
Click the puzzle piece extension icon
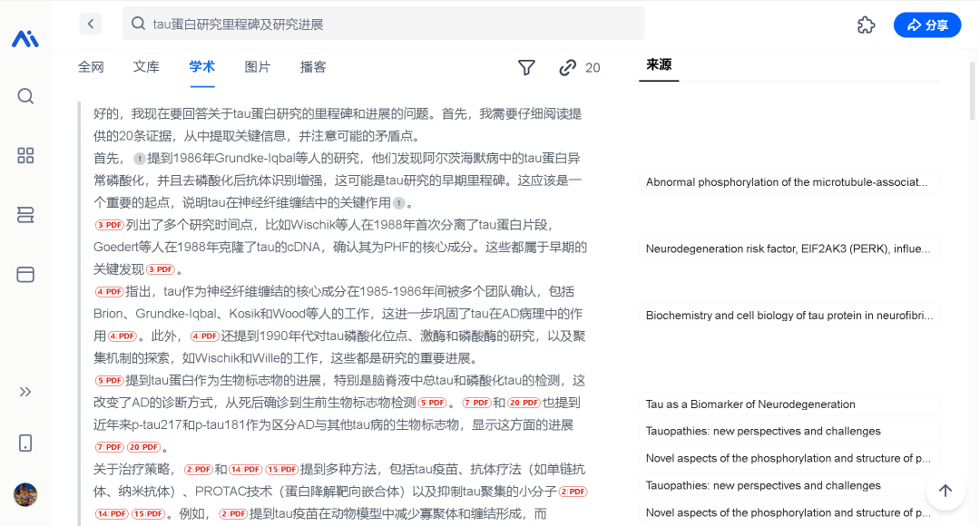866,25
